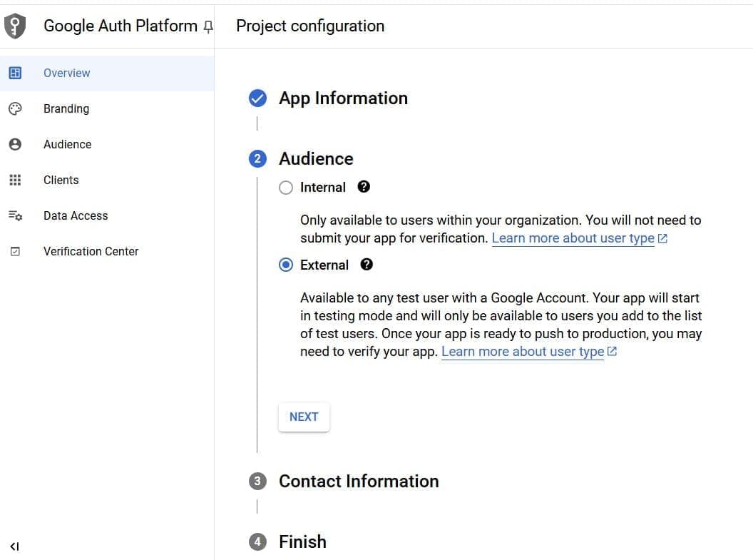Open help for the Internal user type
Image resolution: width=753 pixels, height=560 pixels.
(364, 186)
